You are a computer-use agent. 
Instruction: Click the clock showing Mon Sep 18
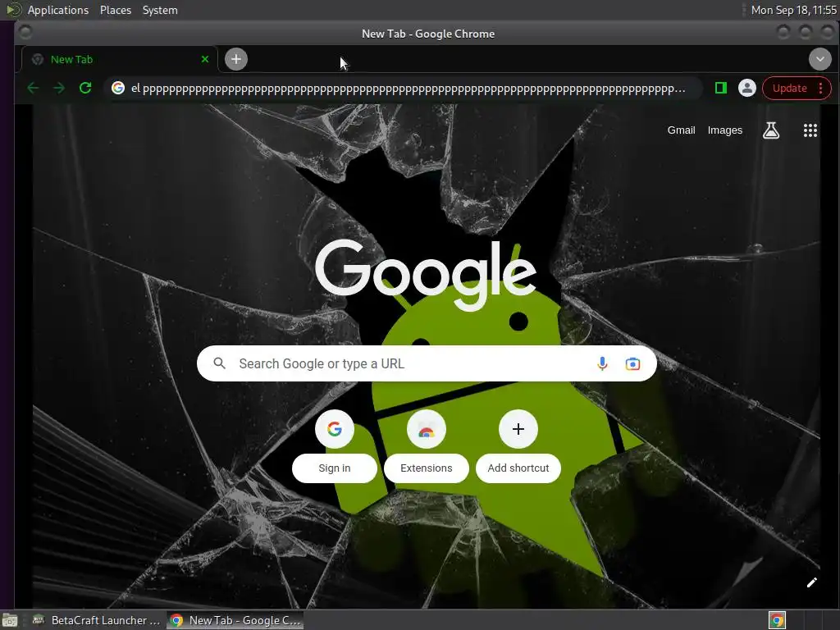[x=793, y=10]
